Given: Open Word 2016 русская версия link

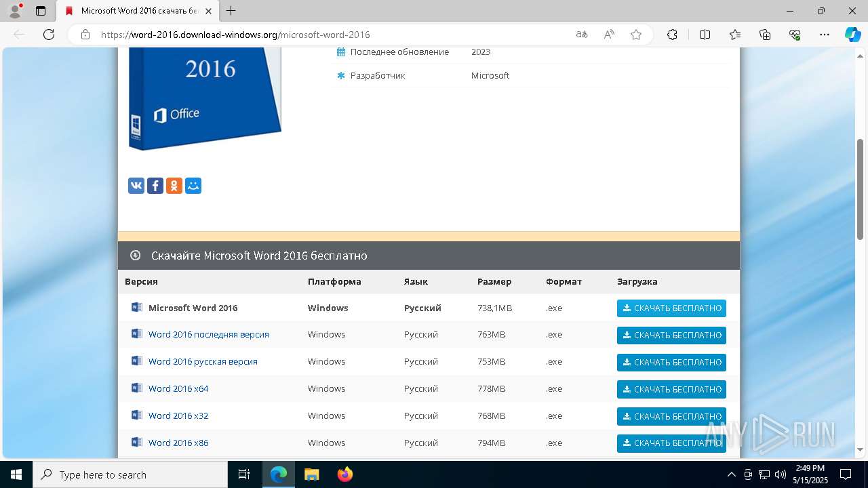Looking at the screenshot, I should point(203,361).
